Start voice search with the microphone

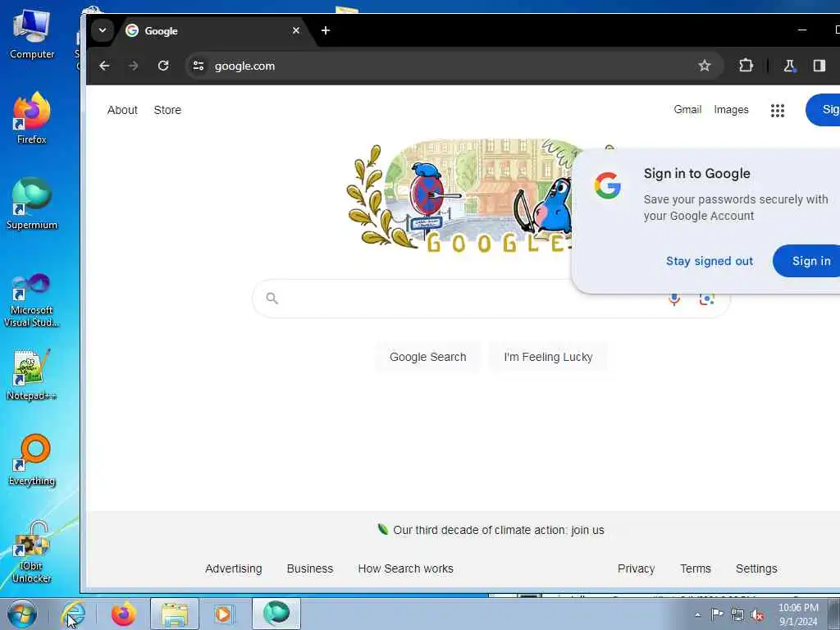[674, 299]
